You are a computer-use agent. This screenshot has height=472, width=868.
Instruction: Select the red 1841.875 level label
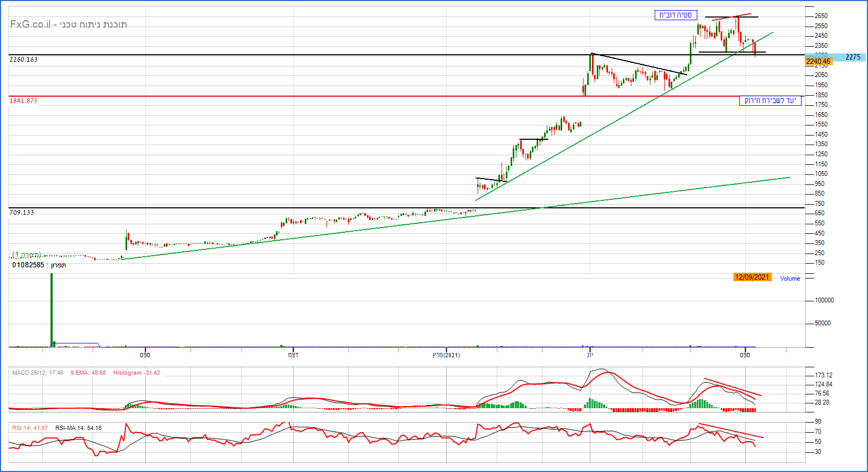click(23, 101)
